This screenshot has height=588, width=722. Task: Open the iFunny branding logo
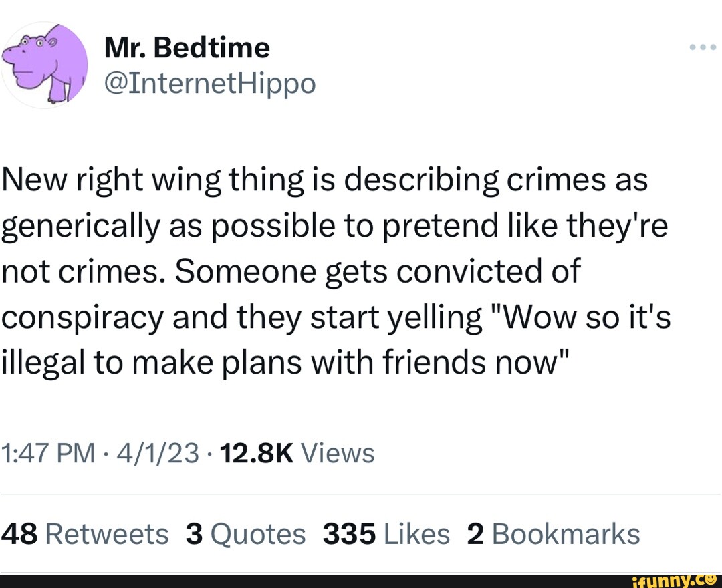(675, 579)
